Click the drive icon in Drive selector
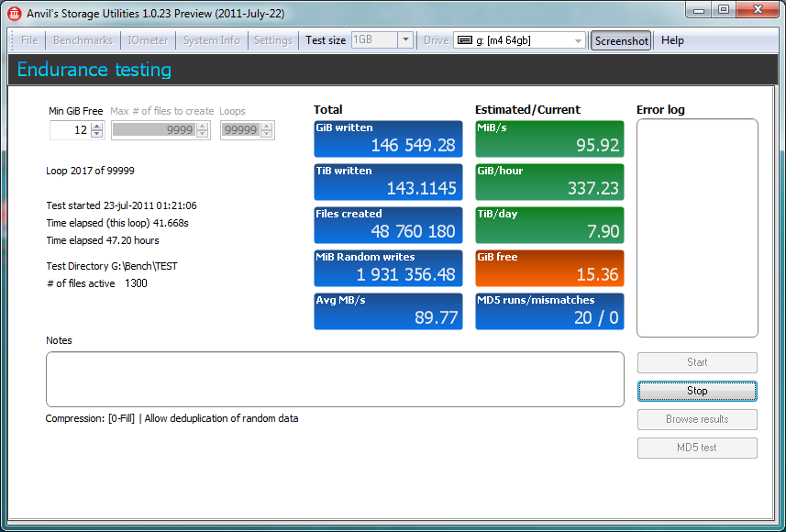The width and height of the screenshot is (786, 532). coord(465,40)
